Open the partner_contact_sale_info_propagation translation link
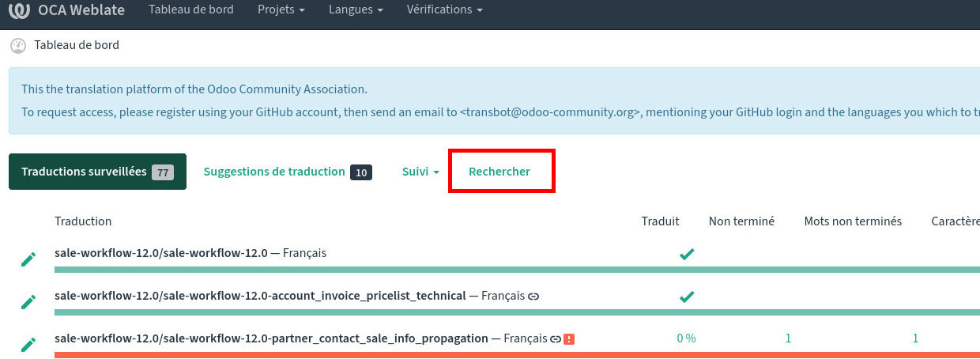 [x=271, y=338]
